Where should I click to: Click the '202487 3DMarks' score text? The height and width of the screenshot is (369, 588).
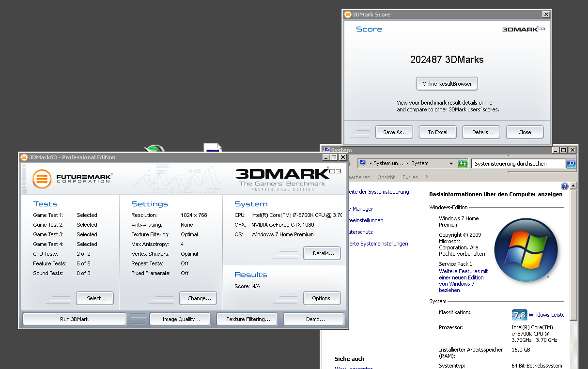(x=447, y=60)
